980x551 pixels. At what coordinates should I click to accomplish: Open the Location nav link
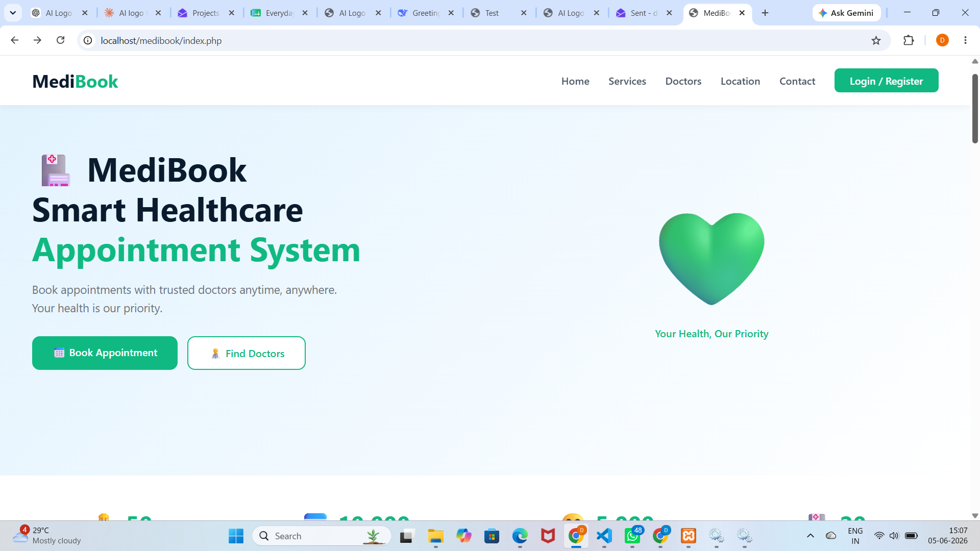tap(740, 81)
